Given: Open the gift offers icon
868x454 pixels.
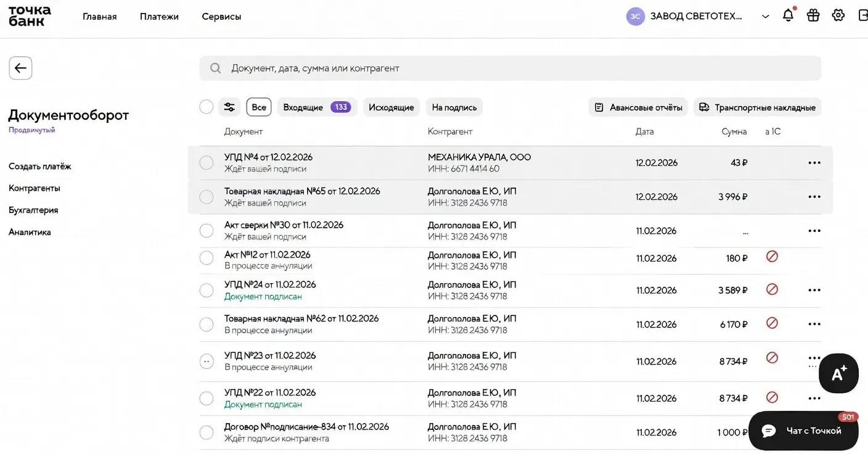Looking at the screenshot, I should tap(813, 15).
